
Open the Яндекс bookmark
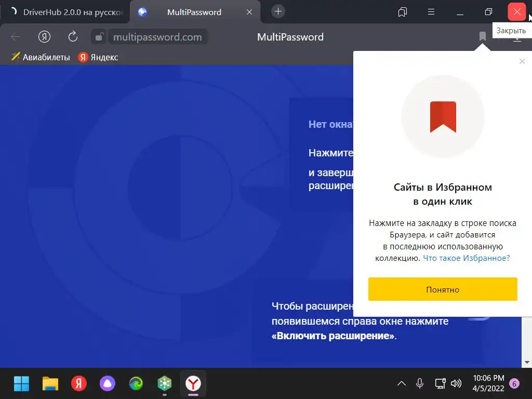click(98, 57)
